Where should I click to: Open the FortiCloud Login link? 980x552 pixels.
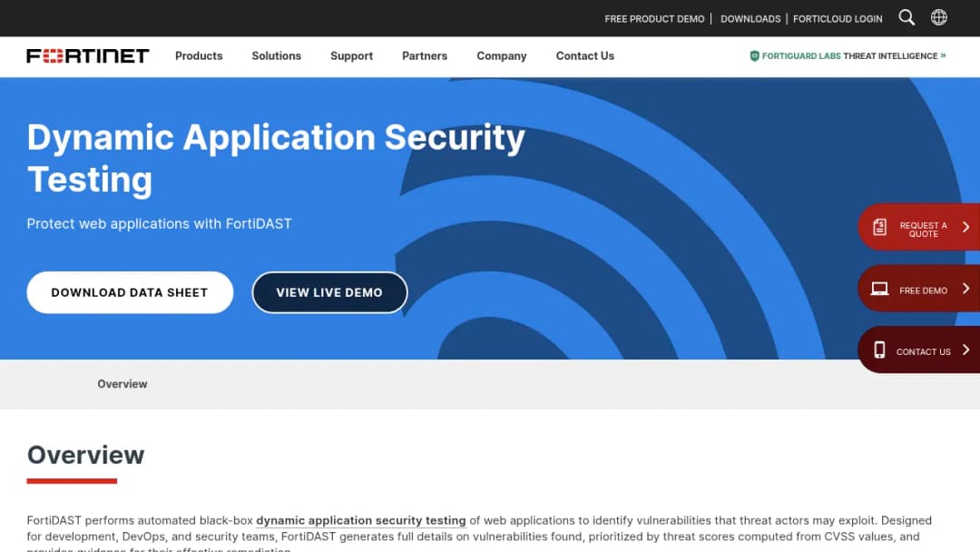coord(838,19)
